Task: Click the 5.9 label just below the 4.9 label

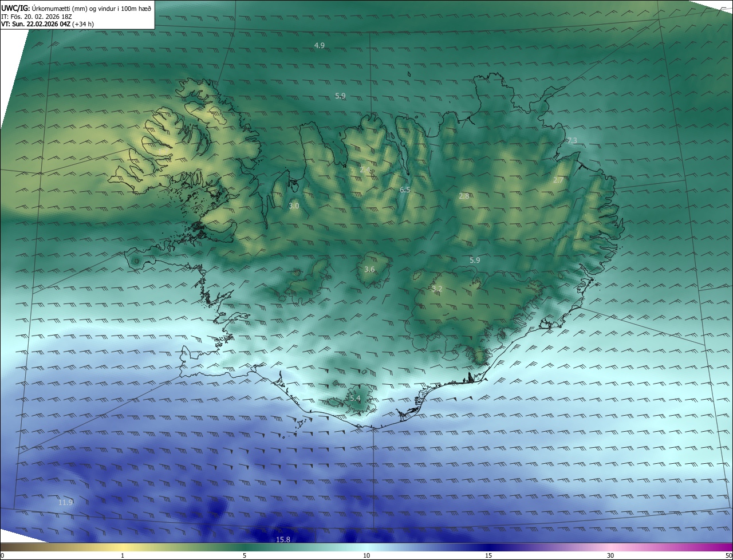Action: point(340,96)
